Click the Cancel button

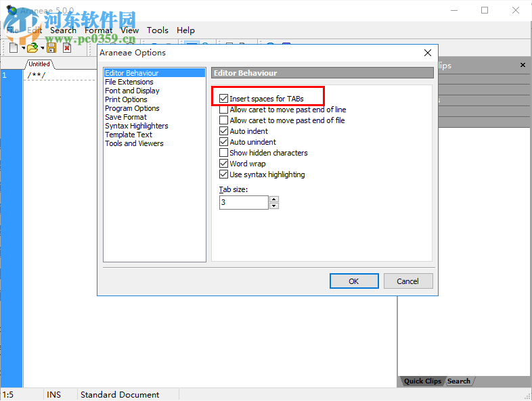coord(408,281)
